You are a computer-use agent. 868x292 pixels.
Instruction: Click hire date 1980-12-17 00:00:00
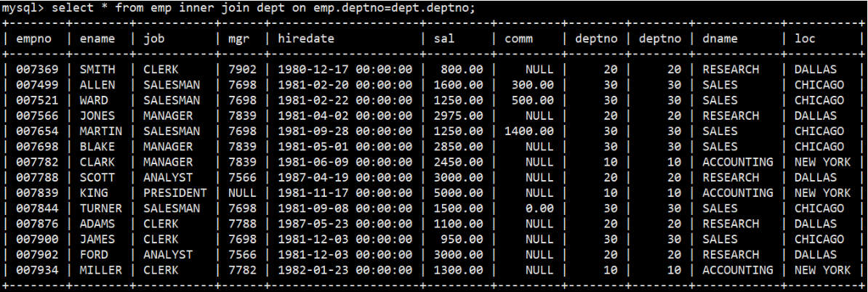(x=345, y=70)
